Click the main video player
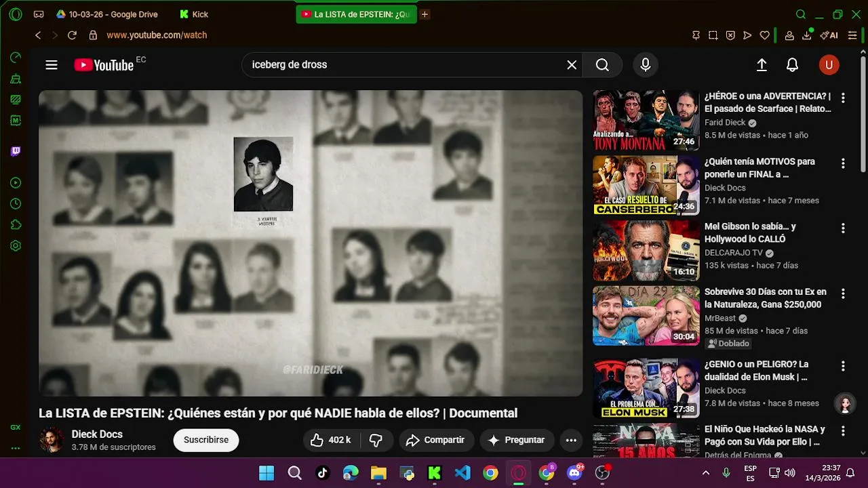 (x=311, y=243)
